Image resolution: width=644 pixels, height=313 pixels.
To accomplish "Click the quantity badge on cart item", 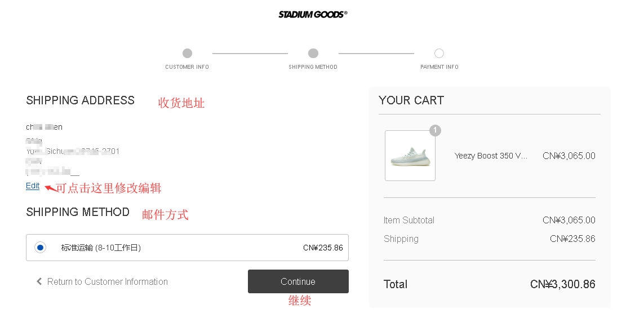I will (x=435, y=131).
